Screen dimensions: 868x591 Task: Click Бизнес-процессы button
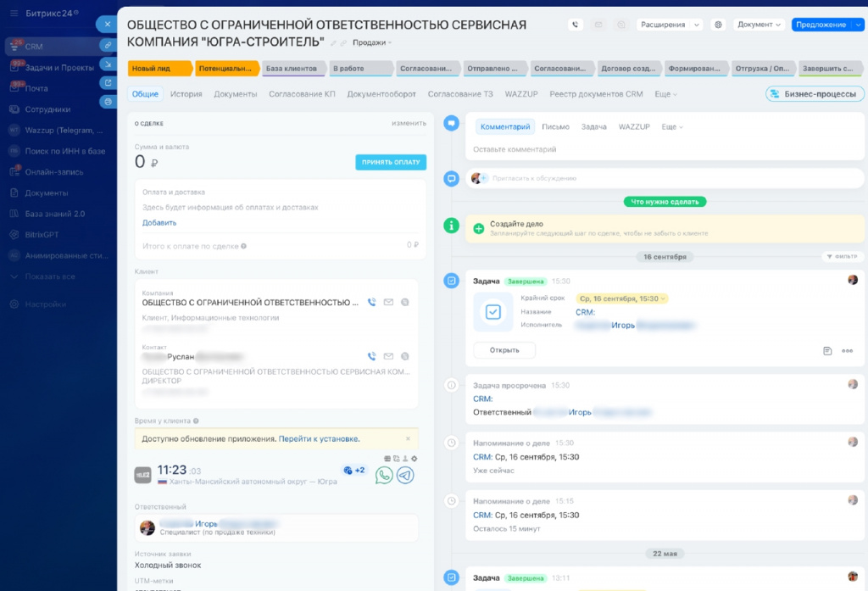click(x=815, y=94)
